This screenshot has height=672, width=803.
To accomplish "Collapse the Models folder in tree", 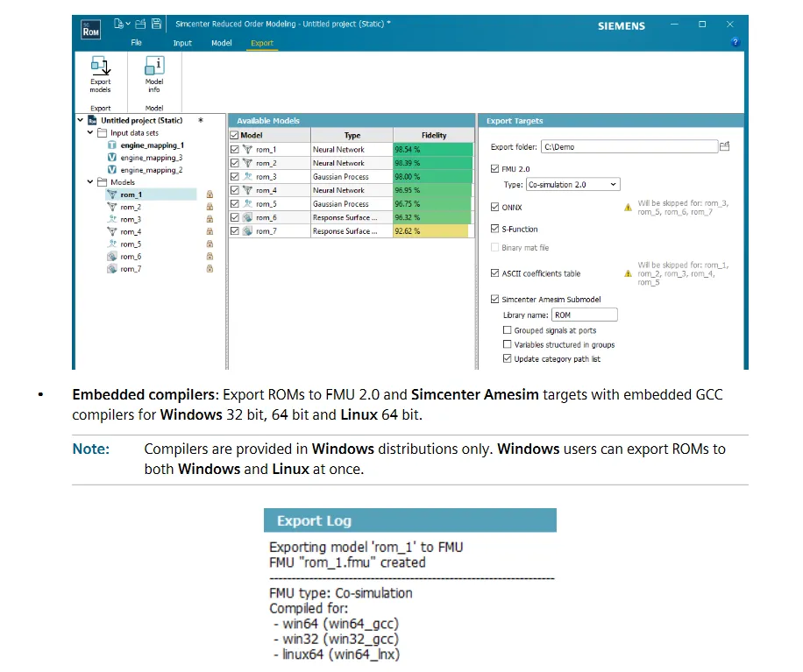I will point(90,181).
